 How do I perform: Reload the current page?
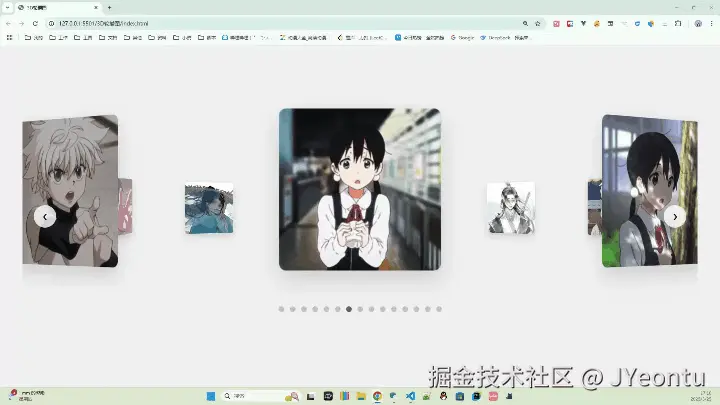pos(35,23)
